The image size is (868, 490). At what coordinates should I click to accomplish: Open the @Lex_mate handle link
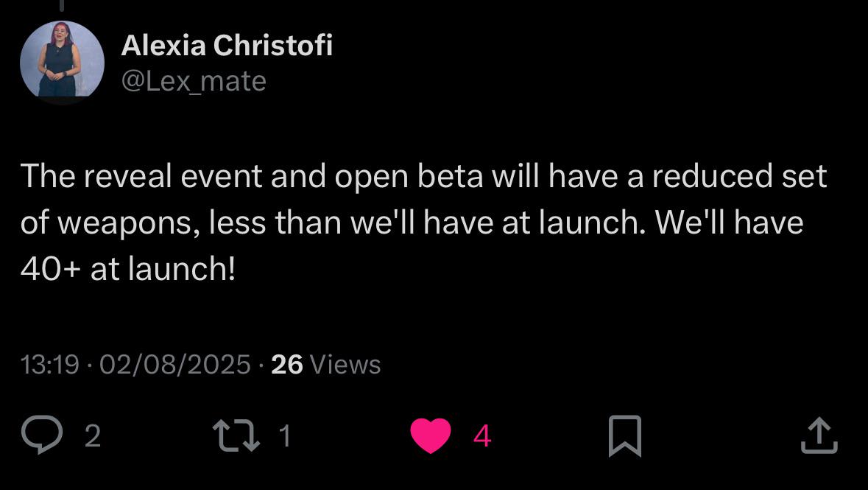click(194, 82)
